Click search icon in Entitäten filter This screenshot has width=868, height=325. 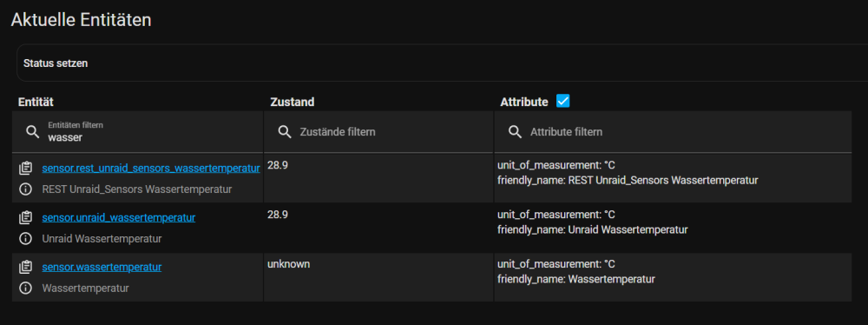(x=33, y=131)
